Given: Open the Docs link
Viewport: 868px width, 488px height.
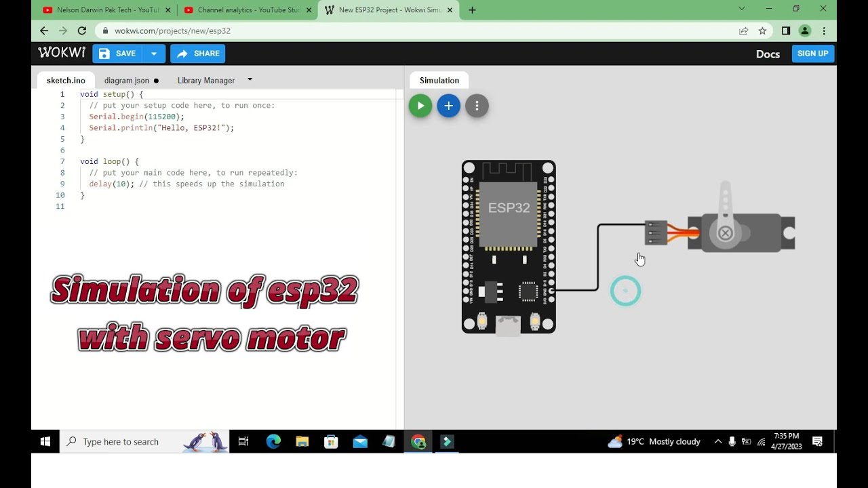Looking at the screenshot, I should pyautogui.click(x=768, y=54).
